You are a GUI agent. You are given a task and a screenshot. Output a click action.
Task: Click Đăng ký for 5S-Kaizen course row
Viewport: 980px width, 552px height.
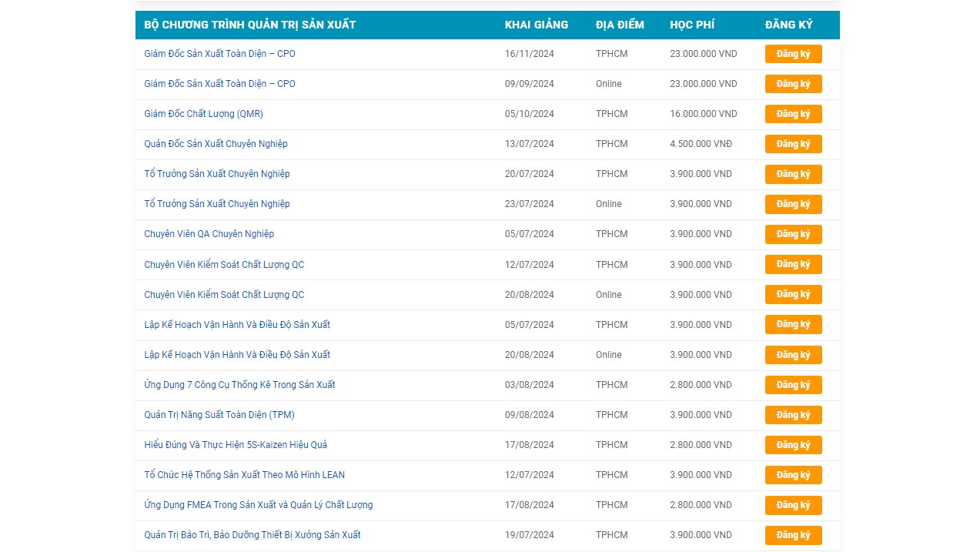pos(793,445)
